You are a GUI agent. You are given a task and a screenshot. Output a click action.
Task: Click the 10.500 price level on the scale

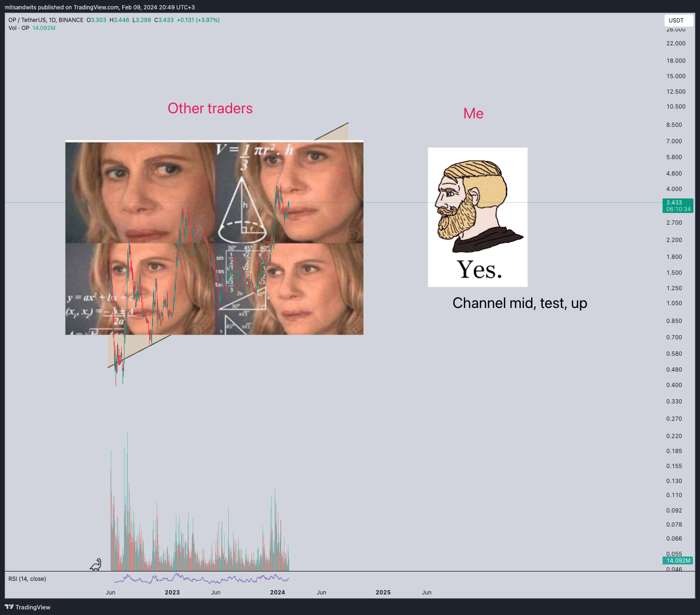(676, 107)
